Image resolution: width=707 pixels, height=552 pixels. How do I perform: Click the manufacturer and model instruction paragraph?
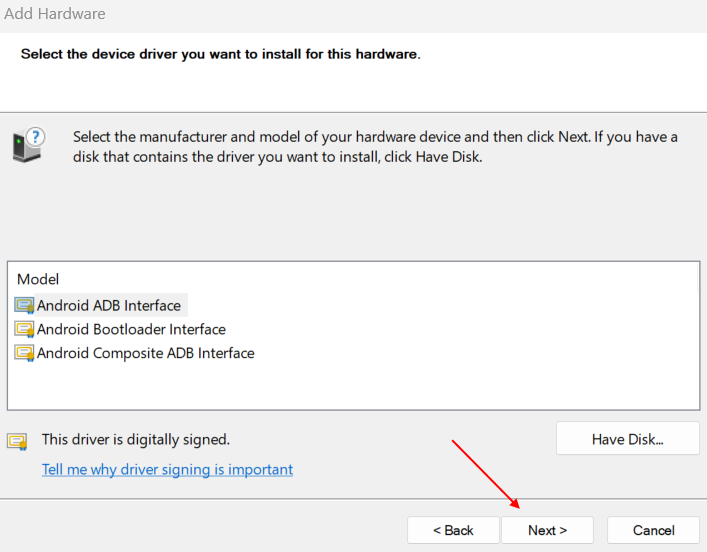[375, 147]
